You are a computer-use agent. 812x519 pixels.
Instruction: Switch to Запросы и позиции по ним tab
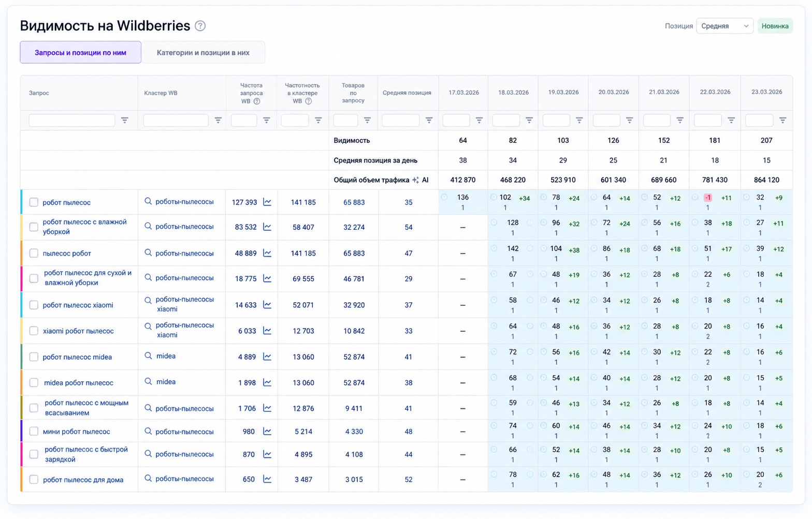[x=80, y=52]
